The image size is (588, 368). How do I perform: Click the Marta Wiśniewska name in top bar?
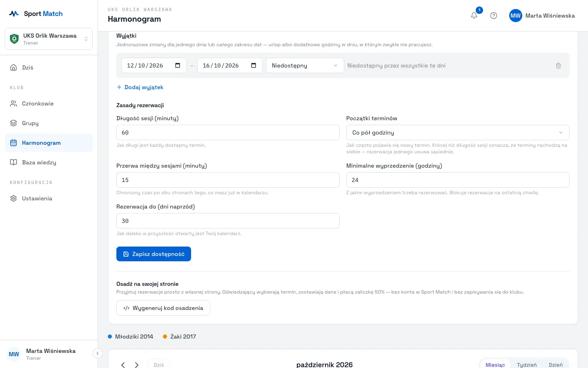[550, 16]
